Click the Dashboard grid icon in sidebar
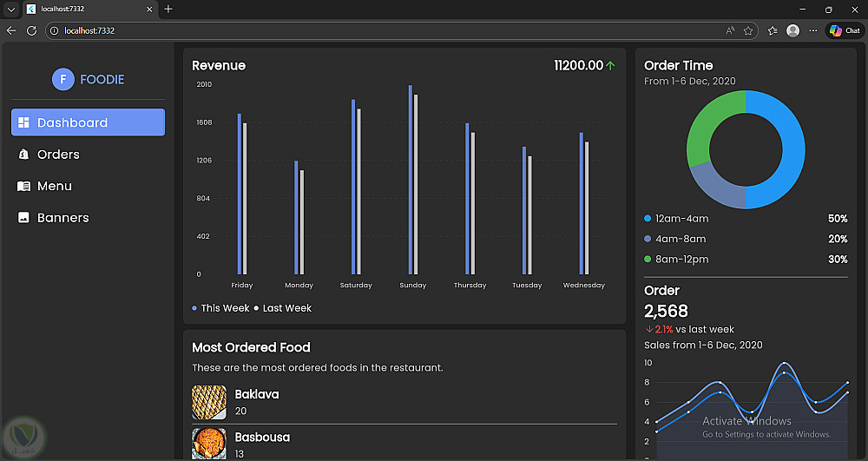Screen dimensions: 868x461 point(24,122)
